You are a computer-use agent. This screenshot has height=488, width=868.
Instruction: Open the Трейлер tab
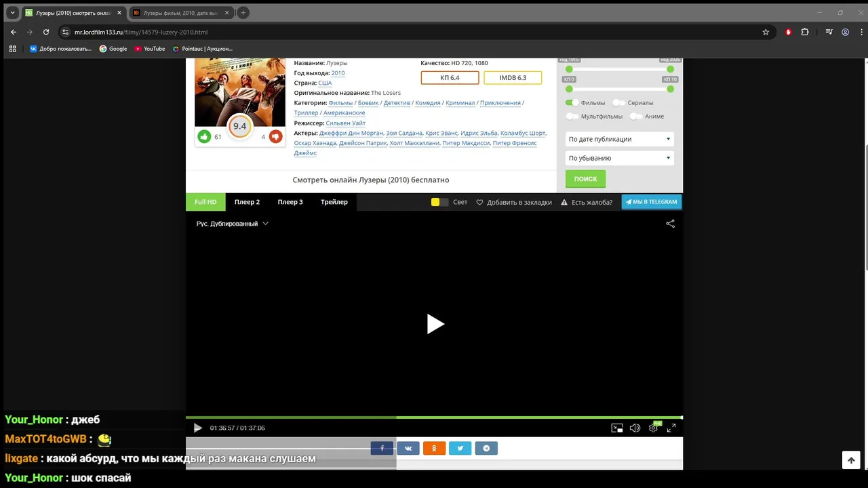tap(334, 202)
